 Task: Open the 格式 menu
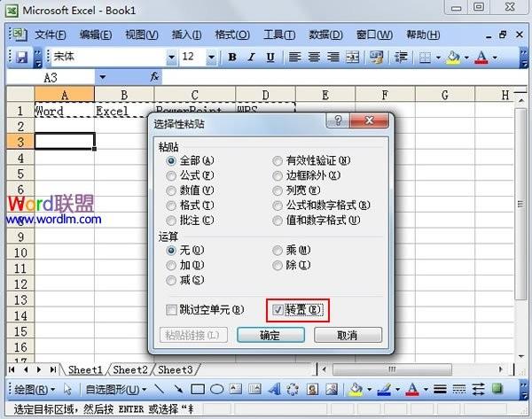click(x=231, y=35)
